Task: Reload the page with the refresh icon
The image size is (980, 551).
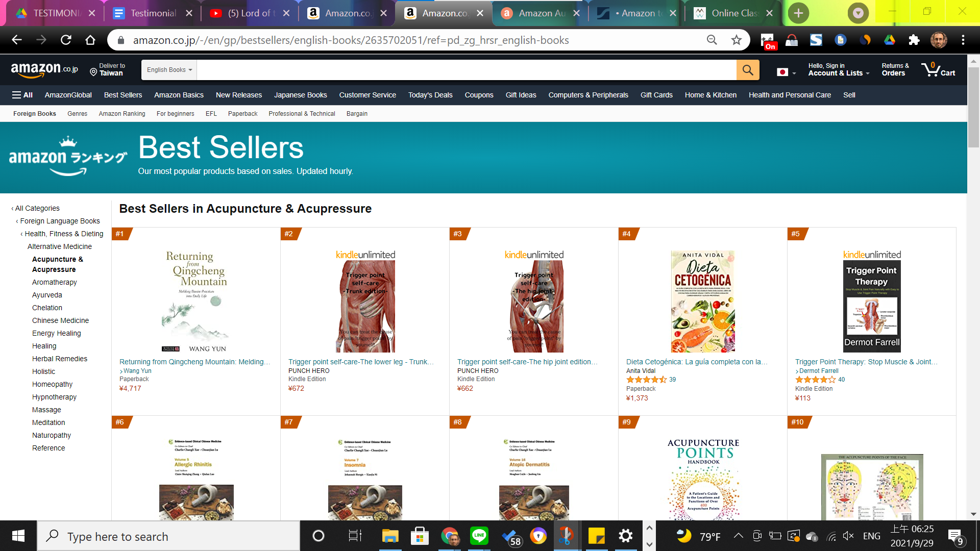Action: (66, 40)
